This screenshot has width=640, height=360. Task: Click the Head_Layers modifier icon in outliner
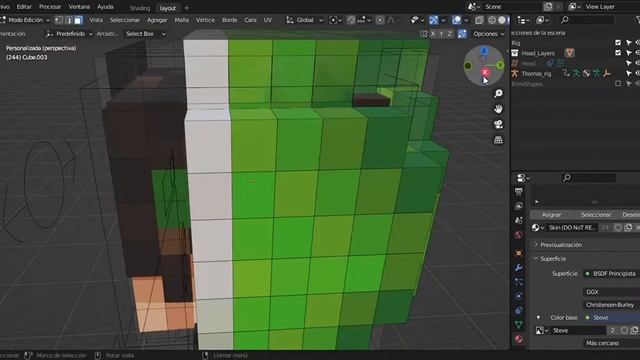tap(569, 53)
